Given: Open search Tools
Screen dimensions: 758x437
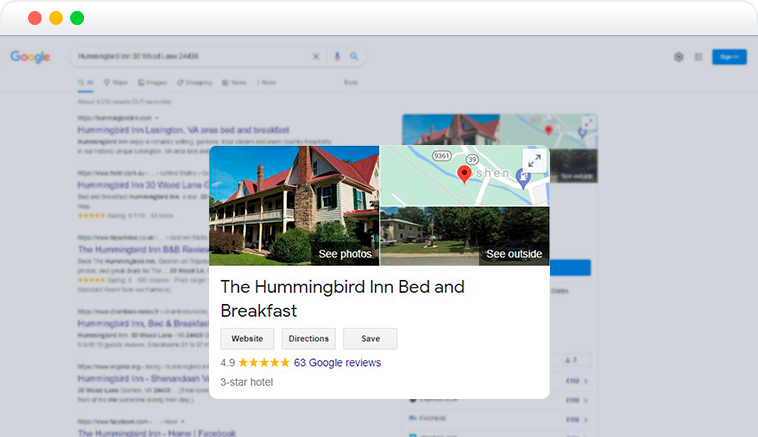Looking at the screenshot, I should click(351, 83).
